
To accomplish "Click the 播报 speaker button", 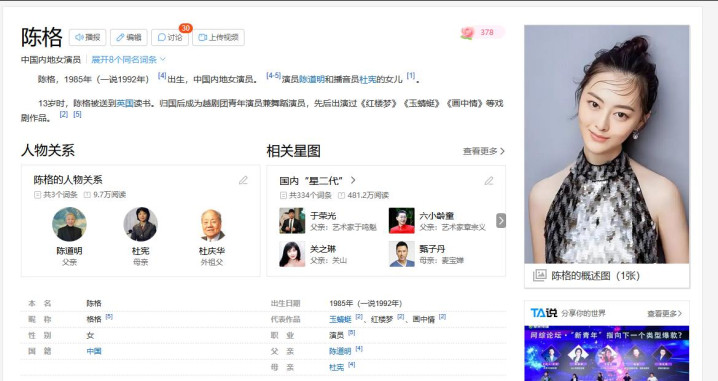I will pyautogui.click(x=87, y=37).
